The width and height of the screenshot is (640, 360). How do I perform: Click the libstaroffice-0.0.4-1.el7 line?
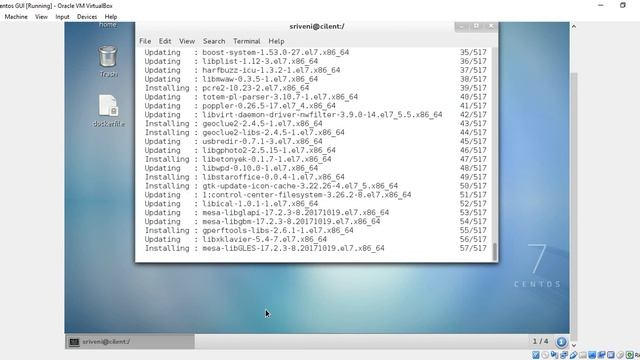pyautogui.click(x=316, y=177)
